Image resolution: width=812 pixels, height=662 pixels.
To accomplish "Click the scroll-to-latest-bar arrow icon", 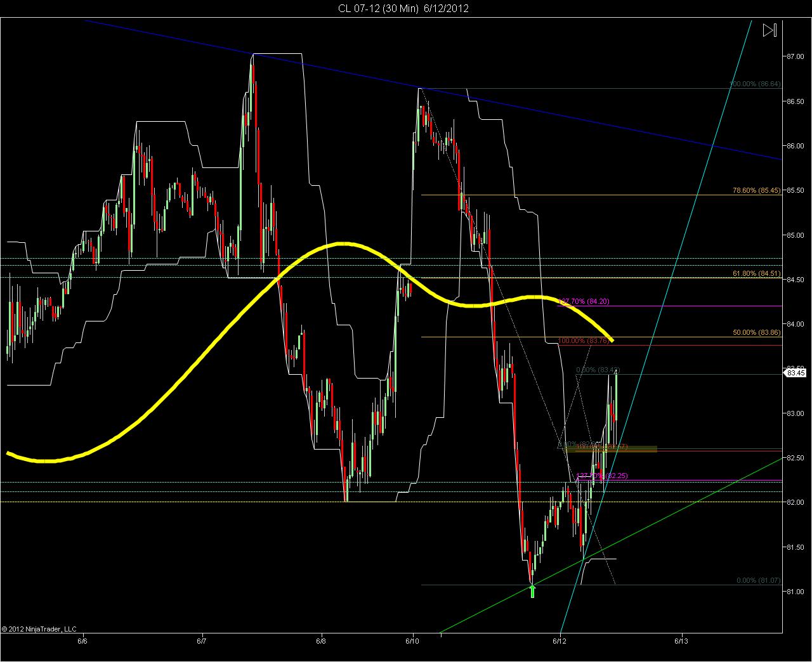I will 769,30.
